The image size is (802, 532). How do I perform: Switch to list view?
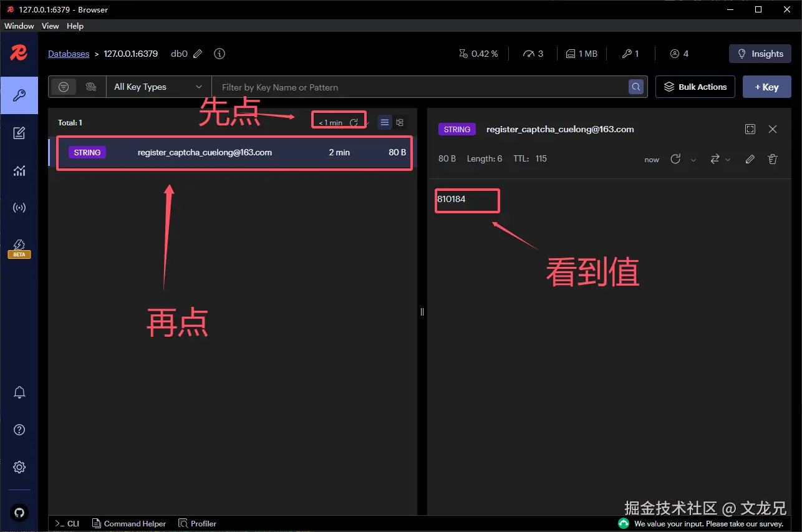385,123
